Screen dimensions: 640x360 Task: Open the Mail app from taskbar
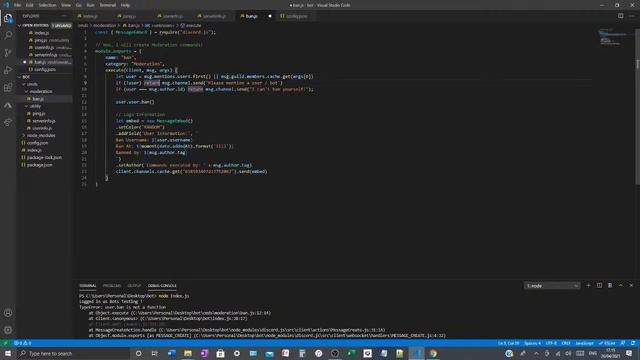click(x=269, y=353)
